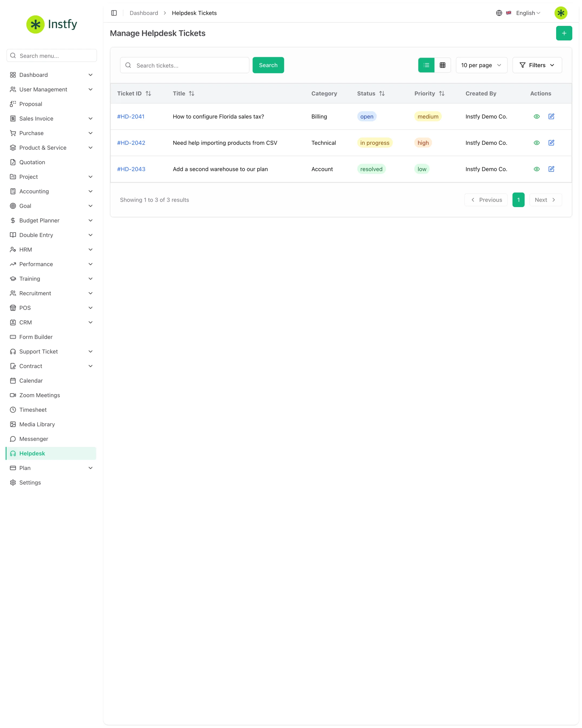Toggle the sidebar collapse icon
Image resolution: width=582 pixels, height=728 pixels.
point(114,13)
